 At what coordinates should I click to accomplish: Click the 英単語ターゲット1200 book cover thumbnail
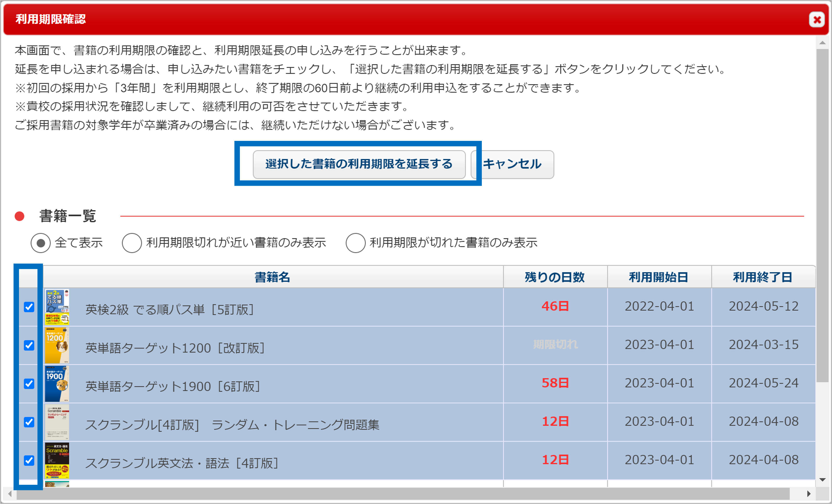click(x=57, y=345)
